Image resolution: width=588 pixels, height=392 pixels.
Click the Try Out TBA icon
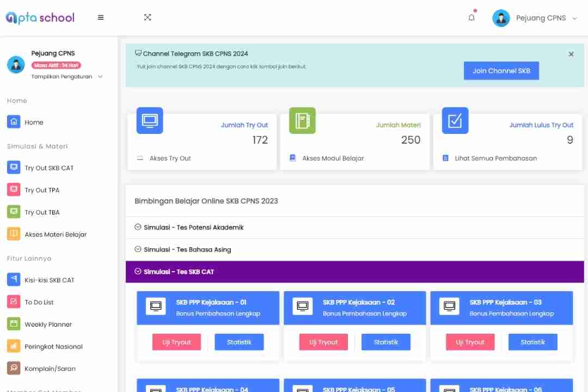tap(14, 212)
